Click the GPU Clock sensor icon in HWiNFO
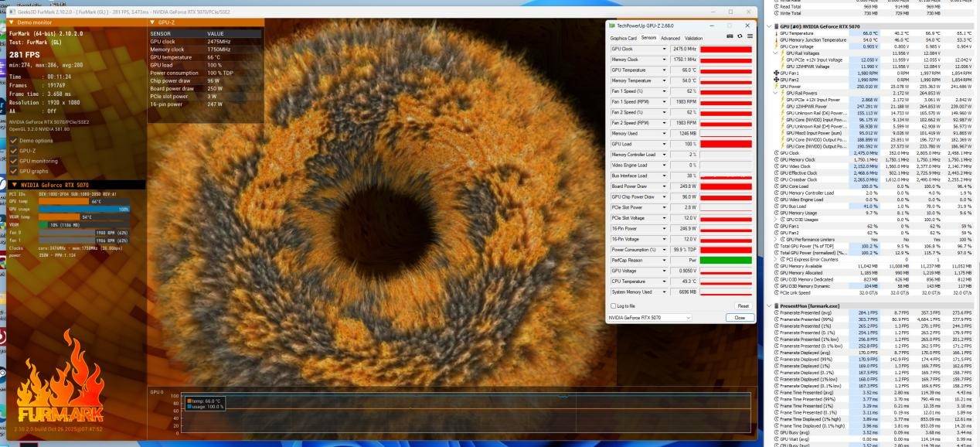 (776, 153)
